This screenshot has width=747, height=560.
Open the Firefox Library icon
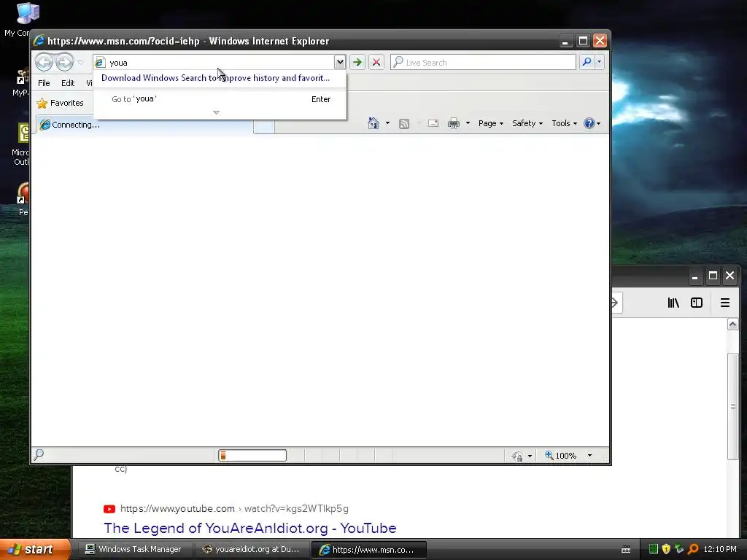(x=673, y=303)
